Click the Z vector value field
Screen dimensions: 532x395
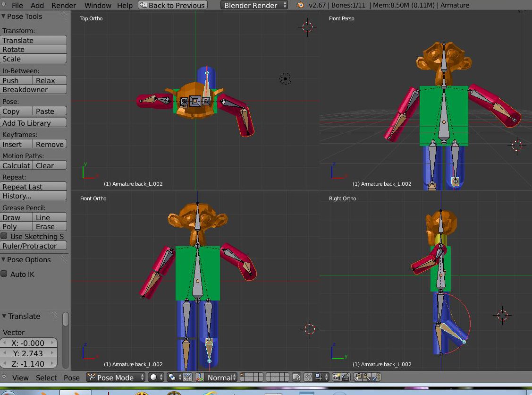point(28,363)
